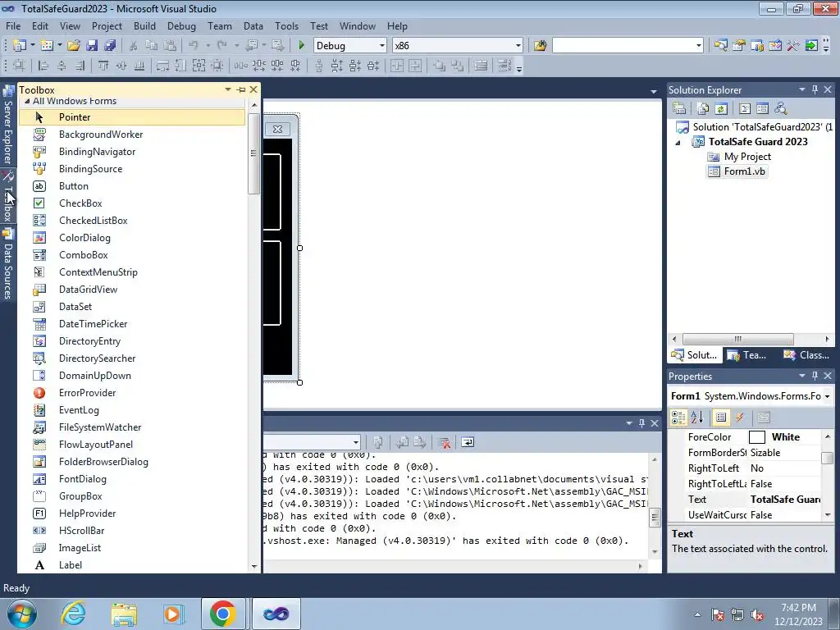Viewport: 840px width, 630px height.
Task: Click the ForeColor White color swatch
Action: coord(757,437)
